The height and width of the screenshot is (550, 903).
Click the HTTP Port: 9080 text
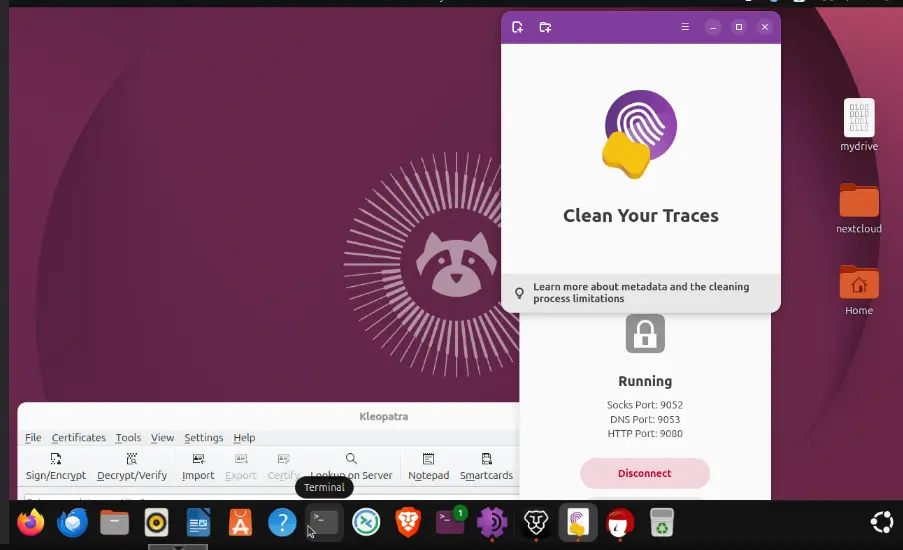(645, 434)
